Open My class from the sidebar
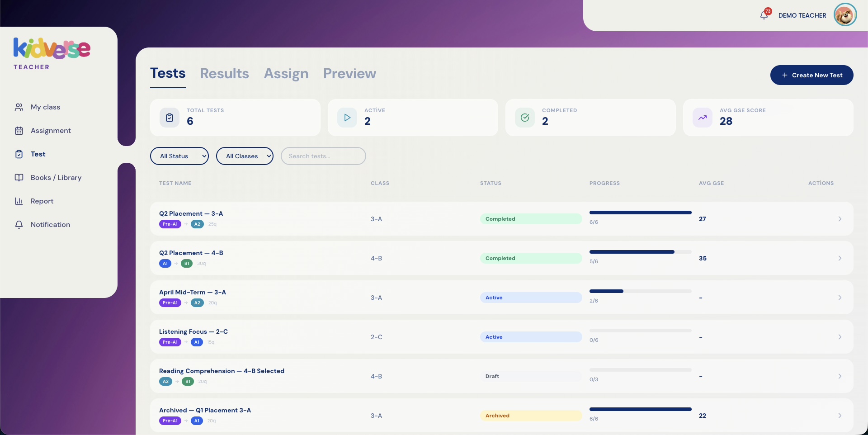Screen dimensions: 868x435 click(45, 107)
